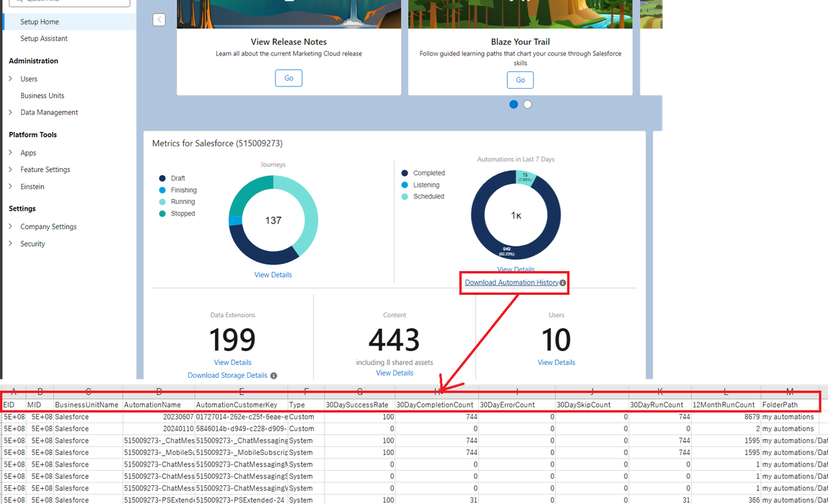This screenshot has width=828, height=504.
Task: Click Go under Blaze Your Trail
Action: click(x=520, y=80)
